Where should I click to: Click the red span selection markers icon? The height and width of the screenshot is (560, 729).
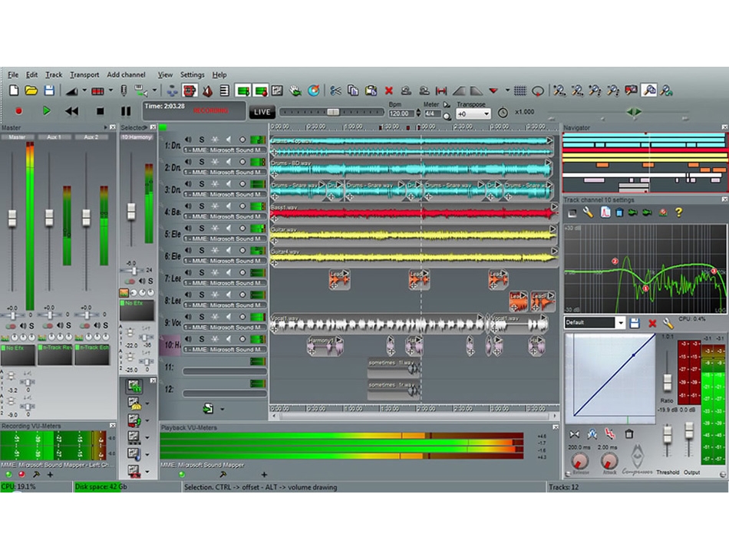tap(441, 91)
